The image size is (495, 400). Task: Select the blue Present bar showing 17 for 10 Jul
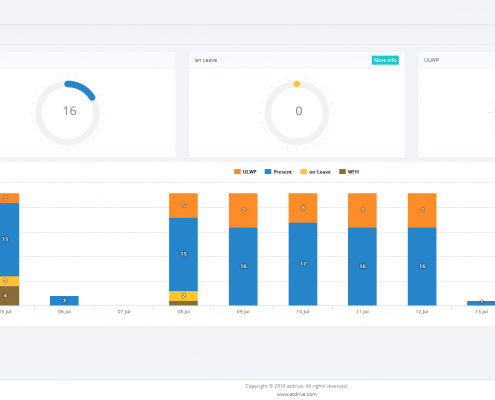coord(303,264)
